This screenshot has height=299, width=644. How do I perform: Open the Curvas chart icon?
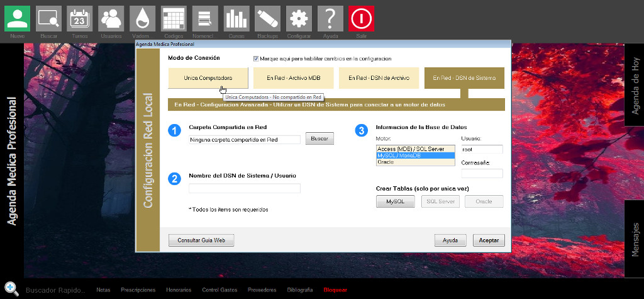[236, 18]
